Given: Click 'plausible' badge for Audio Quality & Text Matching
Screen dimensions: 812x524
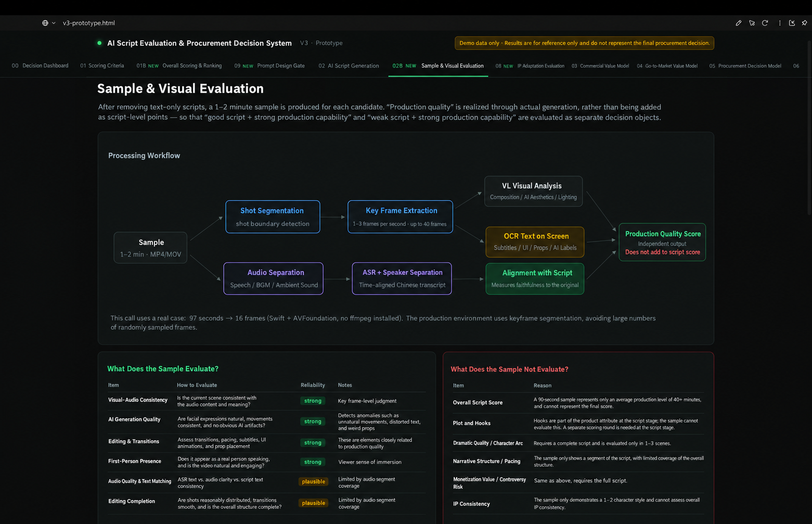Looking at the screenshot, I should (x=314, y=482).
